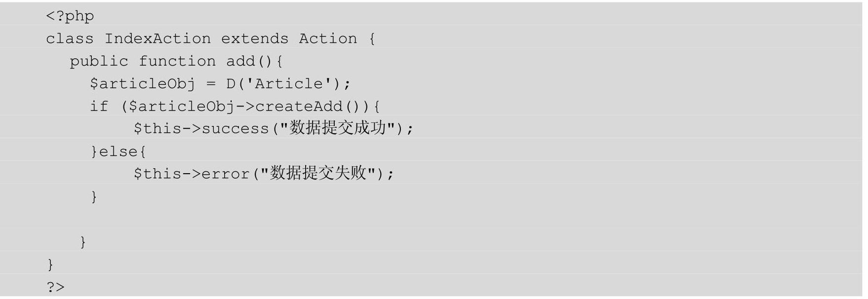Click the $articleObj variable assignment
This screenshot has height=299, width=868.
pos(142,84)
